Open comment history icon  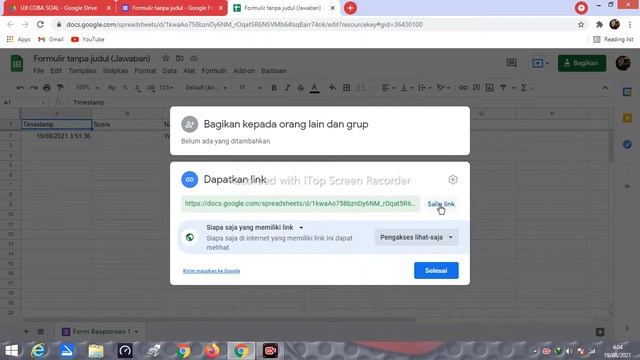(x=511, y=63)
